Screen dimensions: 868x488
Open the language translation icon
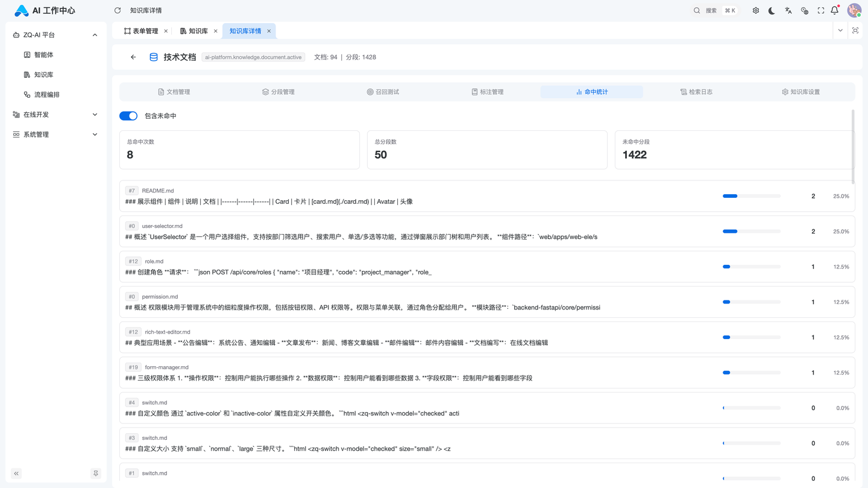pos(788,10)
